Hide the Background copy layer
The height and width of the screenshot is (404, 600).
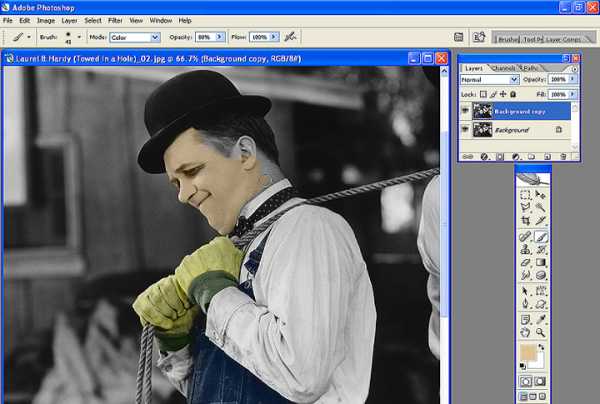[x=465, y=111]
